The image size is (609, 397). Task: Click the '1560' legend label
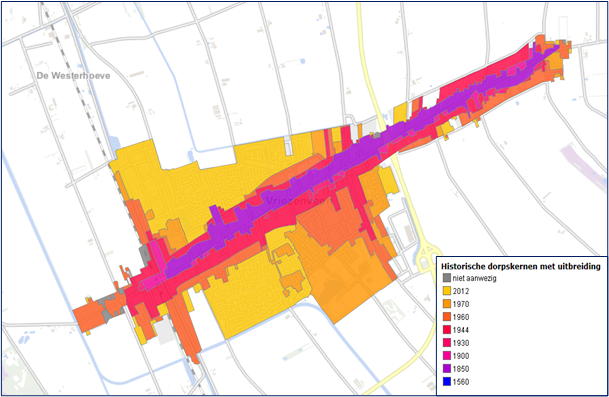[461, 382]
